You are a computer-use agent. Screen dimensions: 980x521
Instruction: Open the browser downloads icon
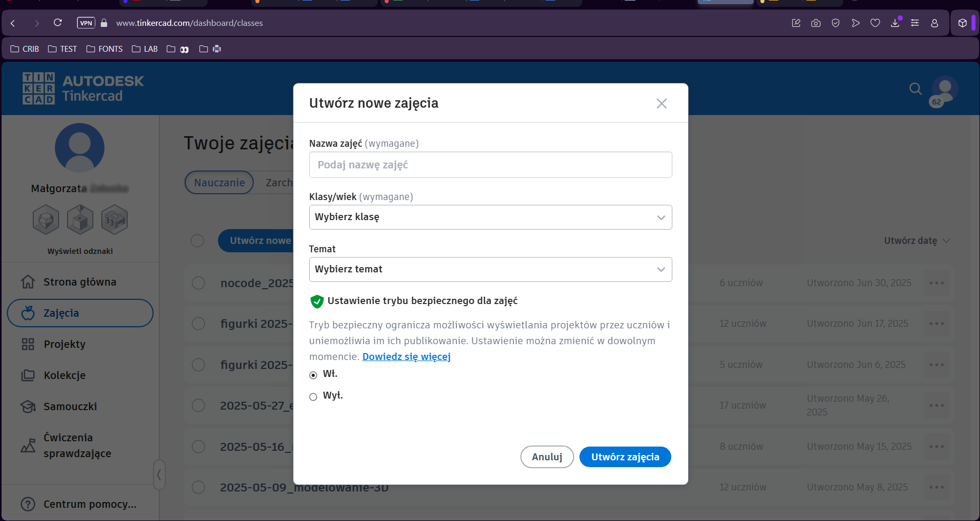pos(895,23)
